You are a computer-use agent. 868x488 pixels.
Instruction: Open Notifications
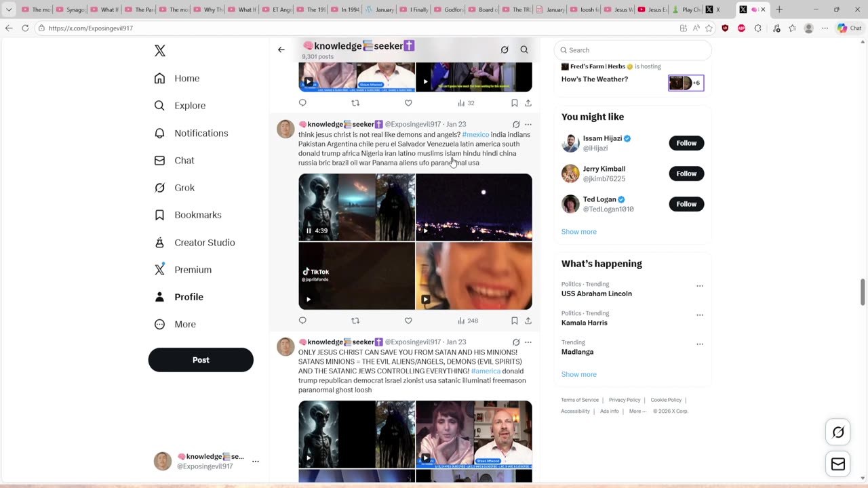pos(191,134)
